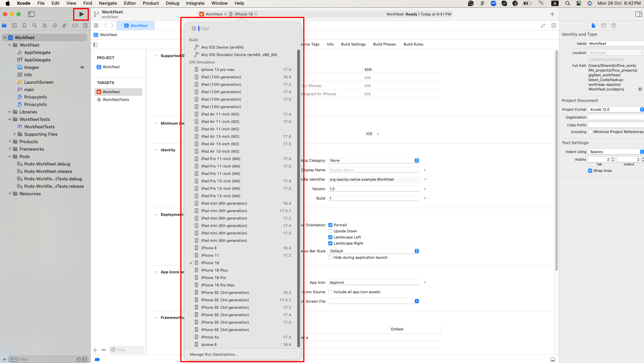This screenshot has width=644, height=363.
Task: Switch to the Build Settings tab
Action: point(353,44)
